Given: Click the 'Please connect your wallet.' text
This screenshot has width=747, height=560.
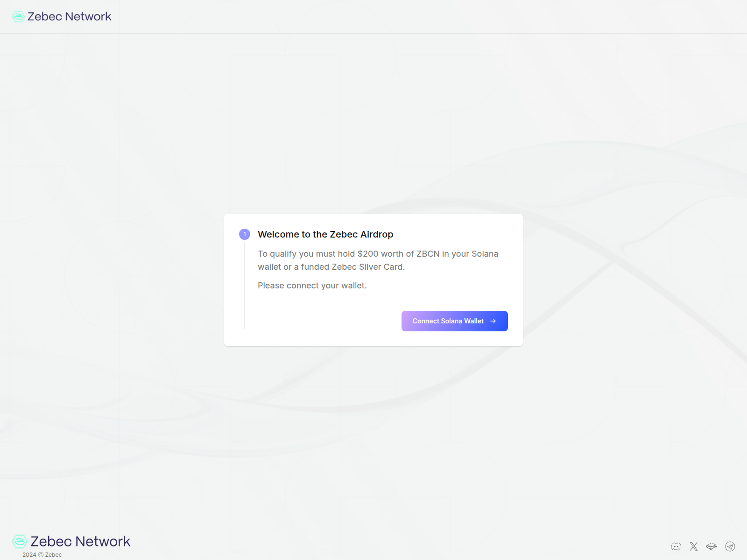Looking at the screenshot, I should coord(312,286).
